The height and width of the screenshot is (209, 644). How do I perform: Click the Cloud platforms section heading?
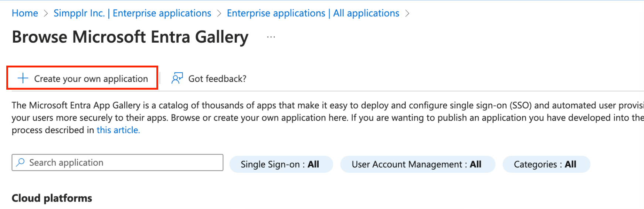(x=52, y=198)
